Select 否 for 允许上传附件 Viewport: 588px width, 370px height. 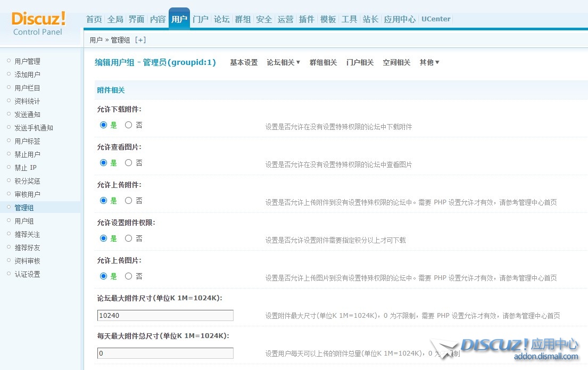click(x=128, y=201)
